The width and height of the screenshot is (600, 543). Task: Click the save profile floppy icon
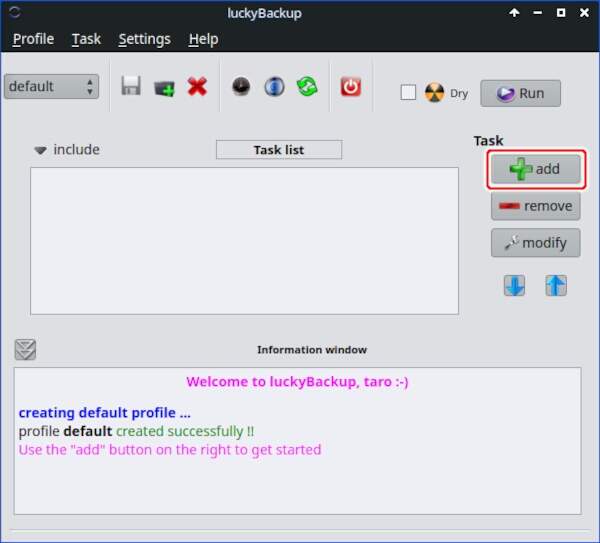point(131,87)
